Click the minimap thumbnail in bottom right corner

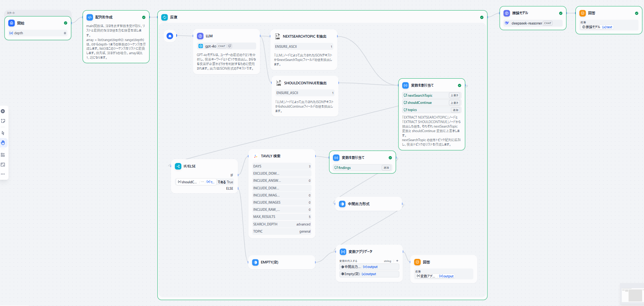(x=633, y=295)
